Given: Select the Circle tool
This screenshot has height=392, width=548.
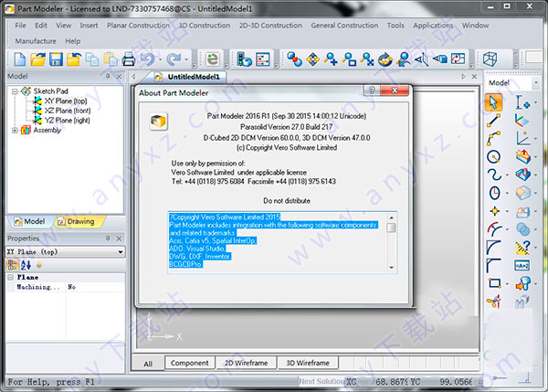Looking at the screenshot, I should 493,156.
